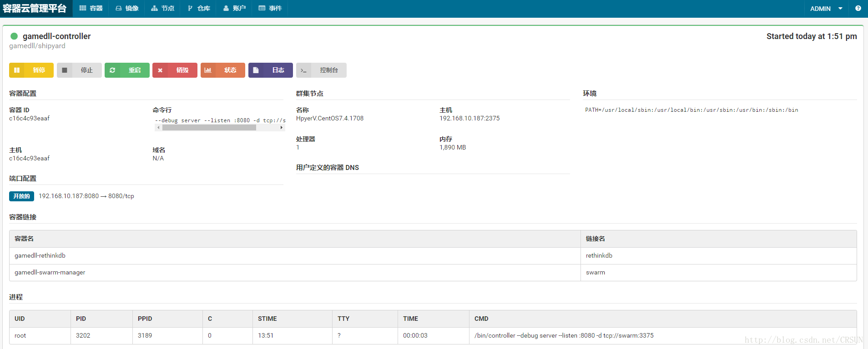
Task: Click the gamedll-controller container title
Action: [x=57, y=36]
